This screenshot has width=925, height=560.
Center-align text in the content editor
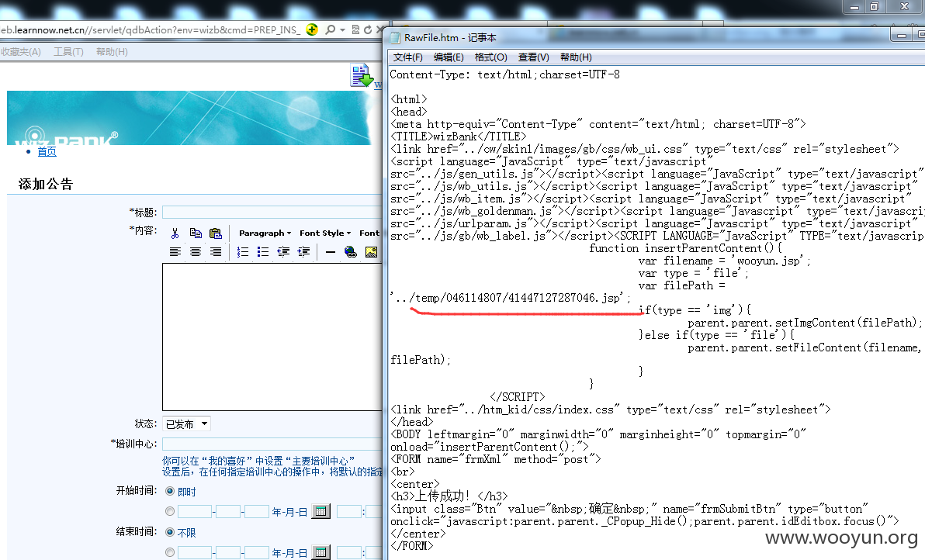click(x=196, y=252)
